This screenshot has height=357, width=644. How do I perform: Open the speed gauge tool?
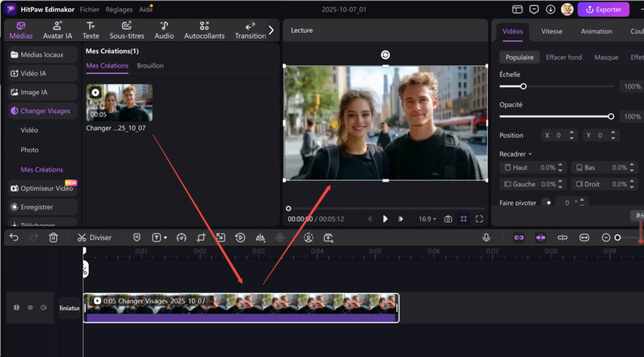(x=181, y=238)
